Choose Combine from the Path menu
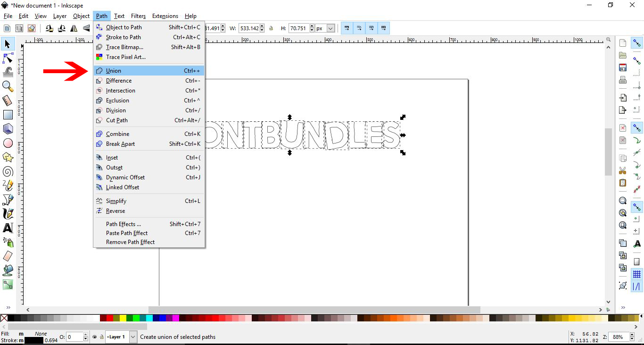The width and height of the screenshot is (644, 345). point(149,134)
